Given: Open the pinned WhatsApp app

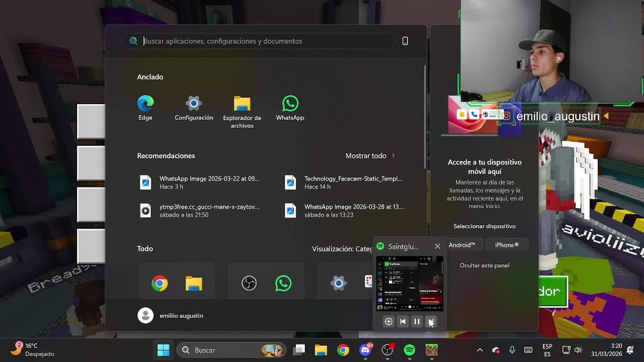Looking at the screenshot, I should click(290, 109).
